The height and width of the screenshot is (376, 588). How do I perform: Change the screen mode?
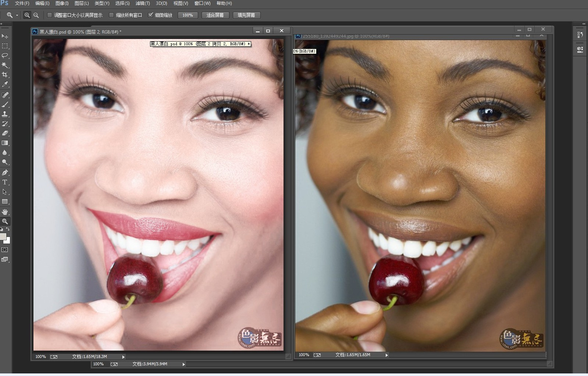tap(5, 259)
